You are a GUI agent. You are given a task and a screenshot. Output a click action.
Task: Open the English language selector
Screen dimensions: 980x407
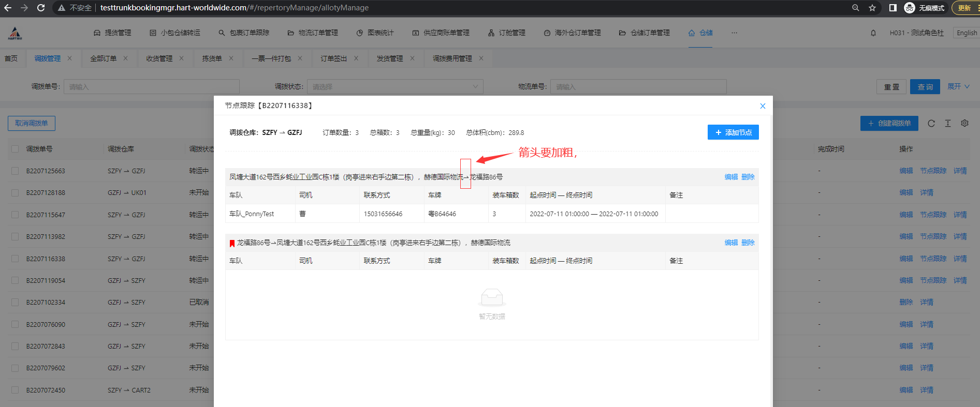pyautogui.click(x=967, y=33)
